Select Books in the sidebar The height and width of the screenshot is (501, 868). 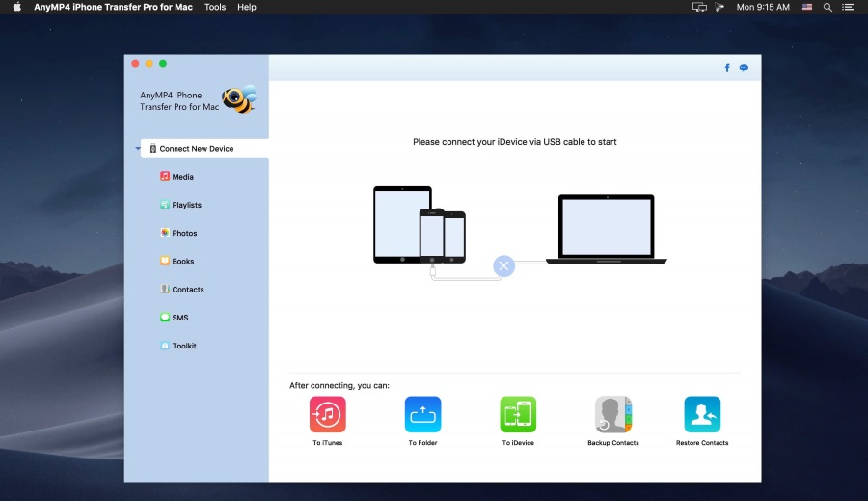[x=176, y=261]
